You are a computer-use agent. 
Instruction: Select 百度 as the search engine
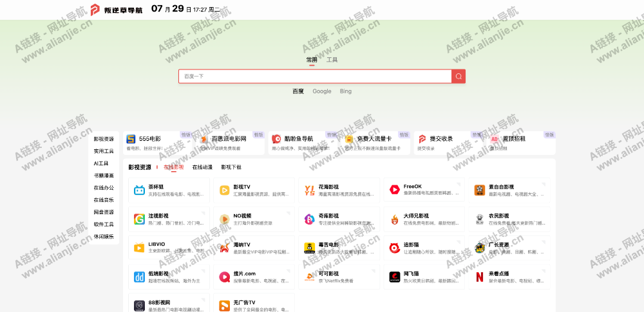pos(298,91)
